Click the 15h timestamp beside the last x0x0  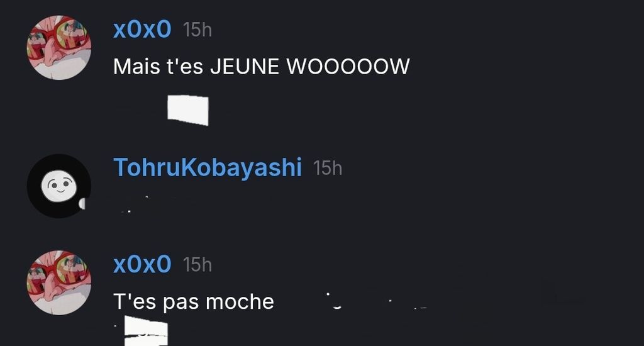click(197, 265)
